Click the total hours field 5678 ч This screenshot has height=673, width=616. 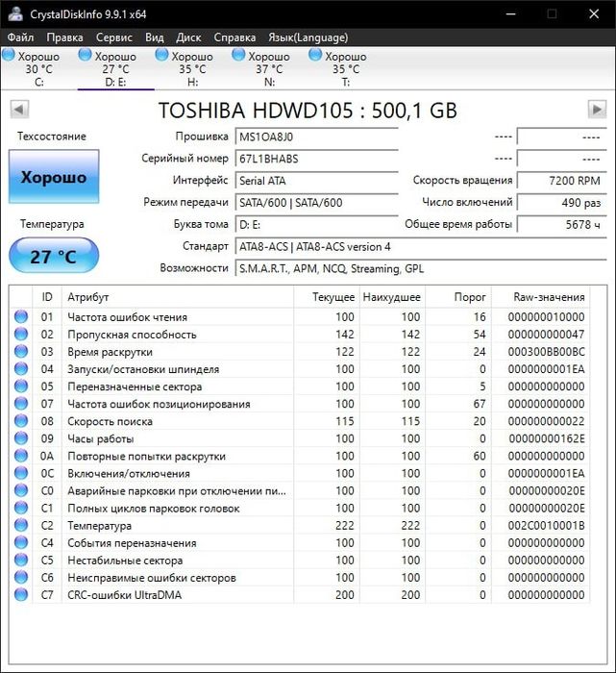(x=562, y=224)
